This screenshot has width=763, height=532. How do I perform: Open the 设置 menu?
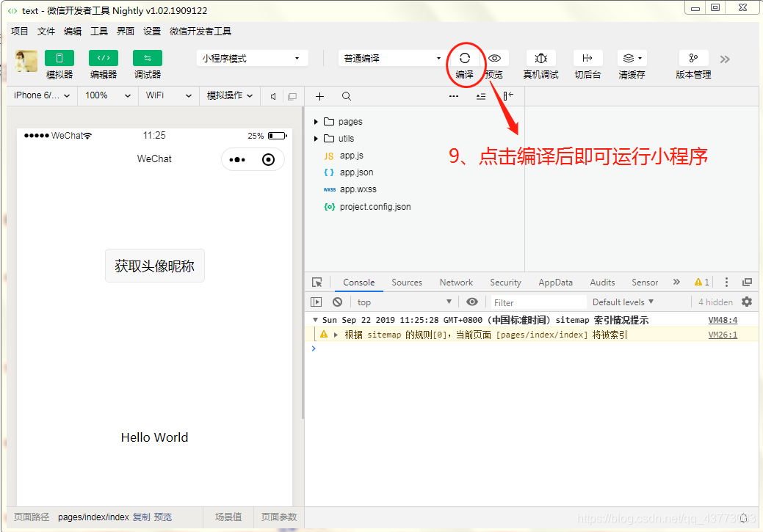151,31
